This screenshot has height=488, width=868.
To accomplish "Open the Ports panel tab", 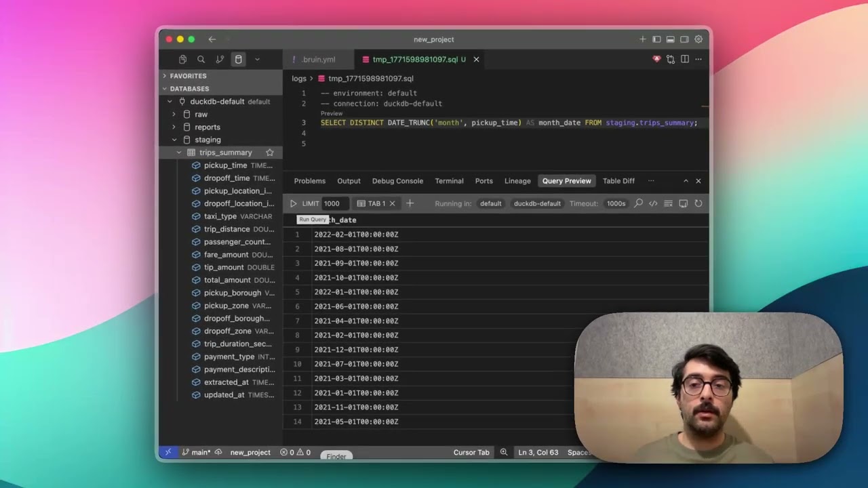I will pos(484,181).
